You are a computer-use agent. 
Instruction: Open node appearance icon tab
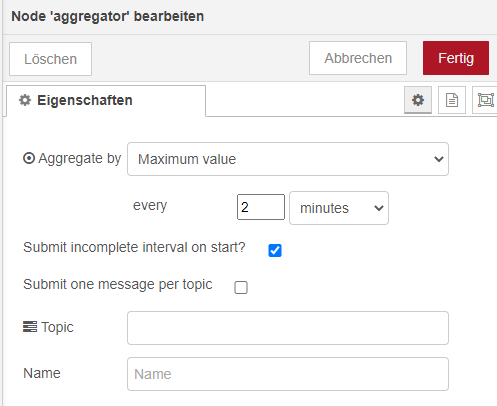485,100
